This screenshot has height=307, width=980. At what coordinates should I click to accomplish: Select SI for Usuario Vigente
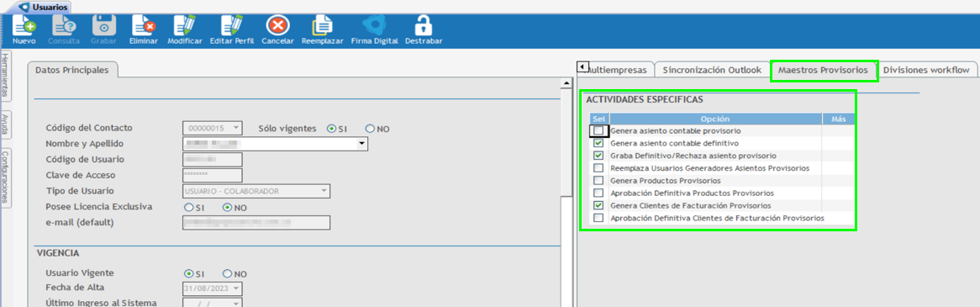coord(188,273)
